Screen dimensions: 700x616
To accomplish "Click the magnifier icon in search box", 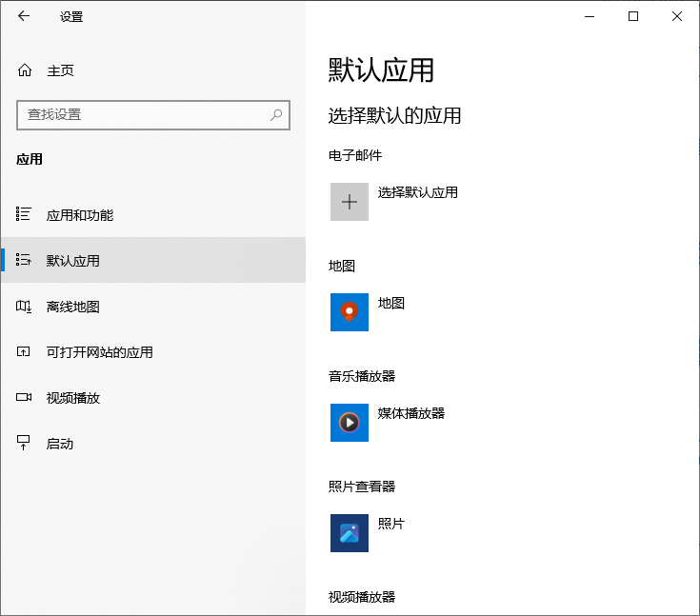I will 276,114.
